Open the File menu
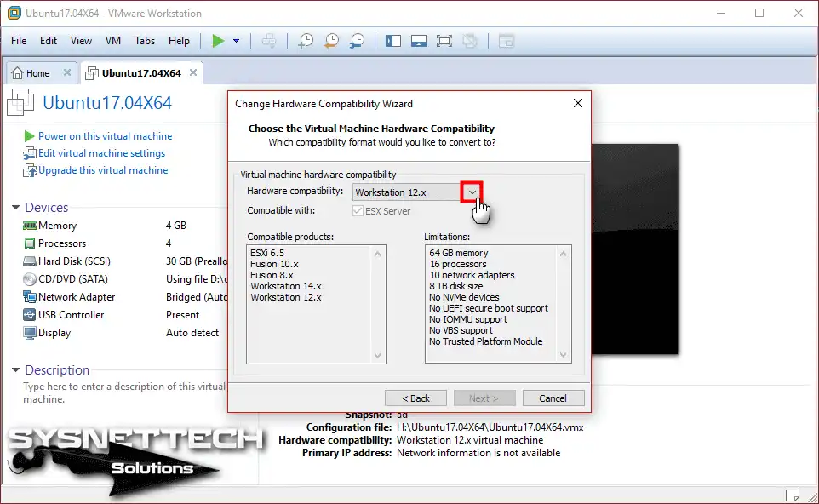The image size is (819, 504). [19, 41]
